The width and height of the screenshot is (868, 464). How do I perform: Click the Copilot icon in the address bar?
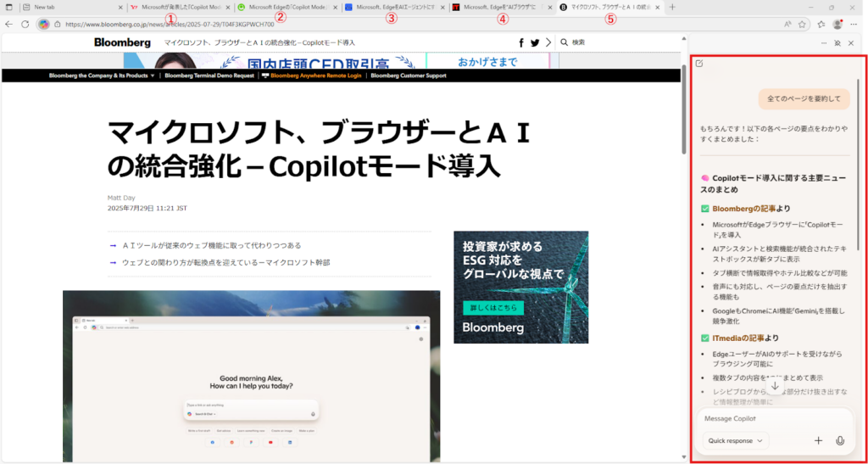(x=44, y=24)
